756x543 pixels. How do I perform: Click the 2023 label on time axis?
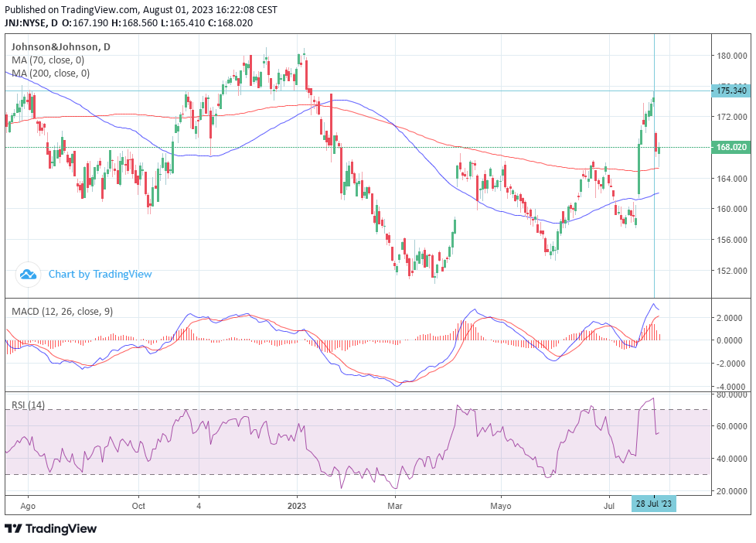297,506
